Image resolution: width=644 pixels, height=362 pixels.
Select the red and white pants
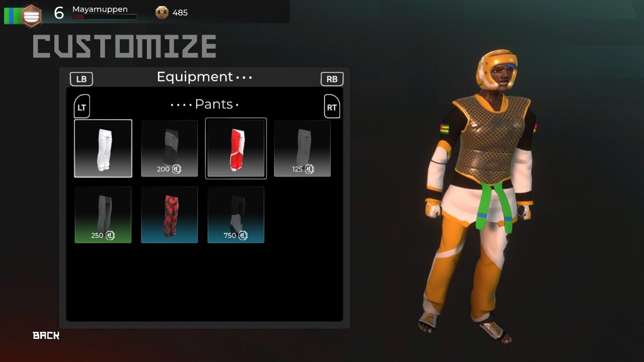tap(236, 148)
